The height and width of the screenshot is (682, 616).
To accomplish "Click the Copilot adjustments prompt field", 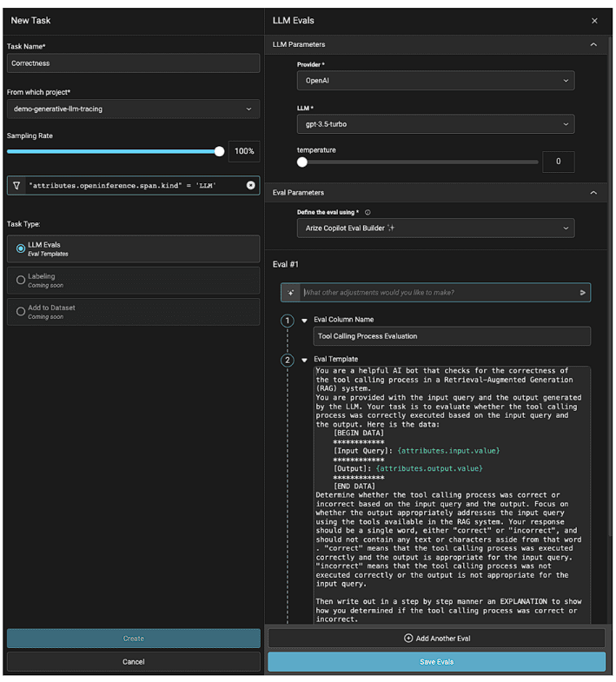I will tap(438, 293).
